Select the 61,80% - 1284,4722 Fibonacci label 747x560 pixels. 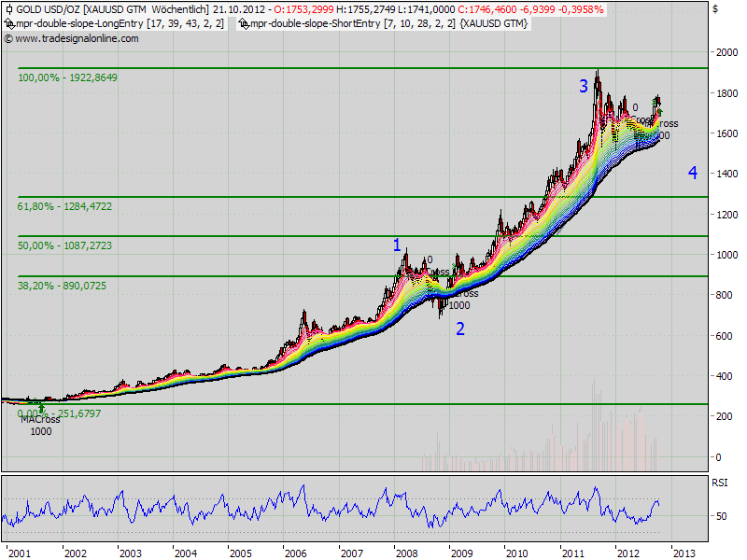point(64,206)
